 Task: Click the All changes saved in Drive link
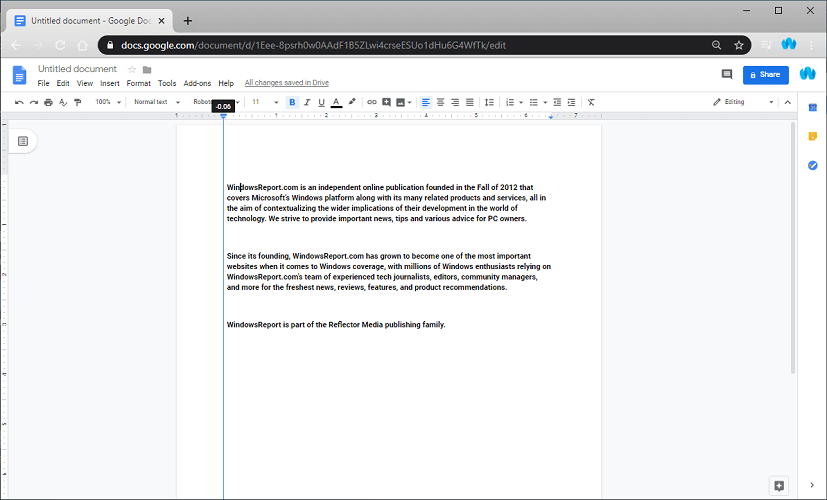[287, 83]
